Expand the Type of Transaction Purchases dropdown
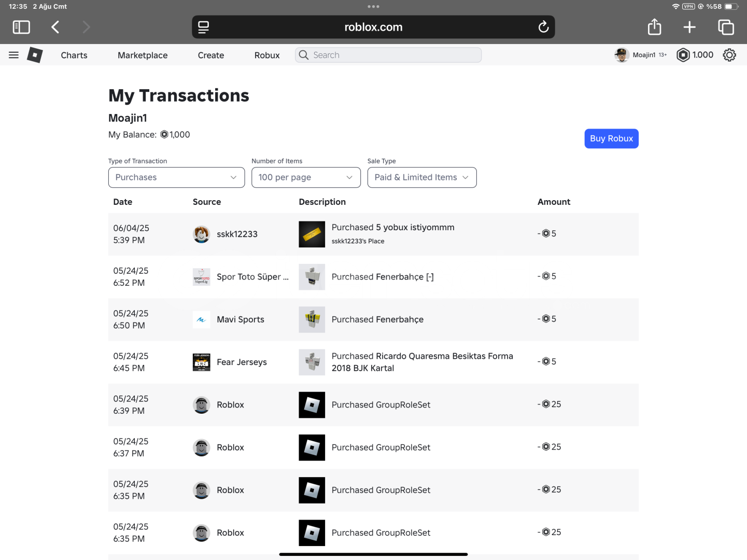The image size is (747, 560). pos(176,177)
